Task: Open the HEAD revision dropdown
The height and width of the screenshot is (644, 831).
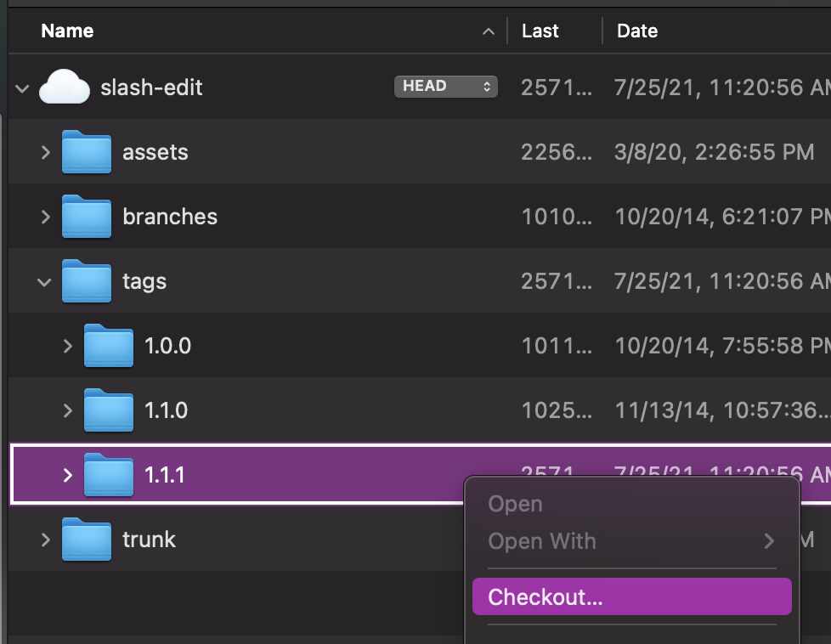Action: [445, 87]
